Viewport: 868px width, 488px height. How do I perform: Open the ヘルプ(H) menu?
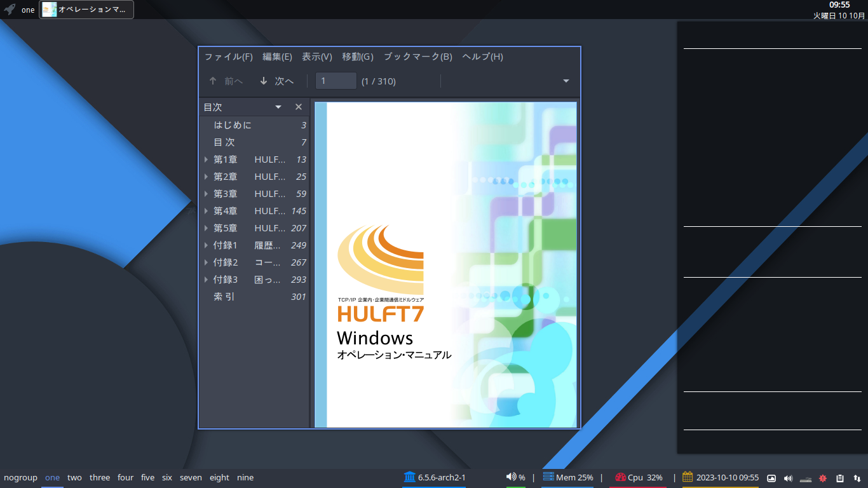click(x=483, y=57)
